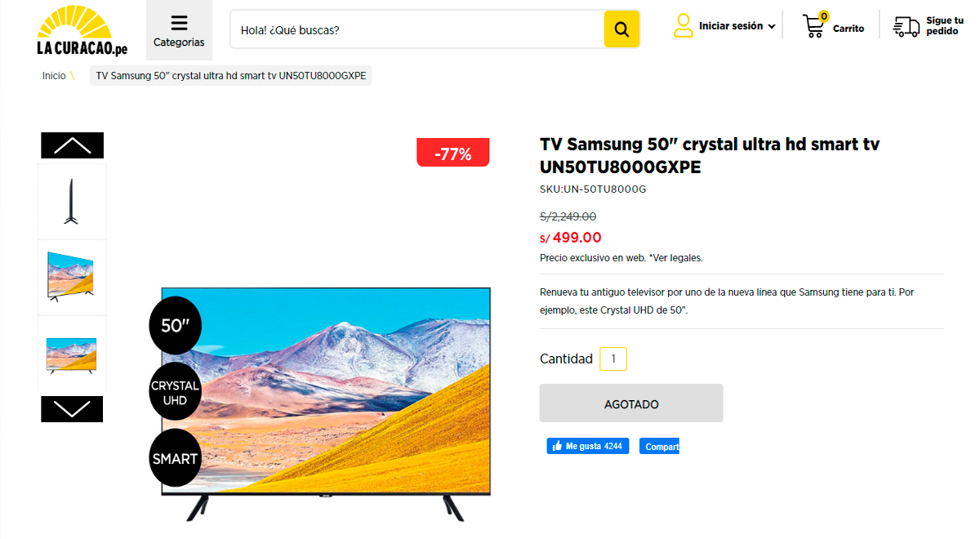The width and height of the screenshot is (980, 539).
Task: Click the yellow search magnifier button
Action: [x=621, y=29]
